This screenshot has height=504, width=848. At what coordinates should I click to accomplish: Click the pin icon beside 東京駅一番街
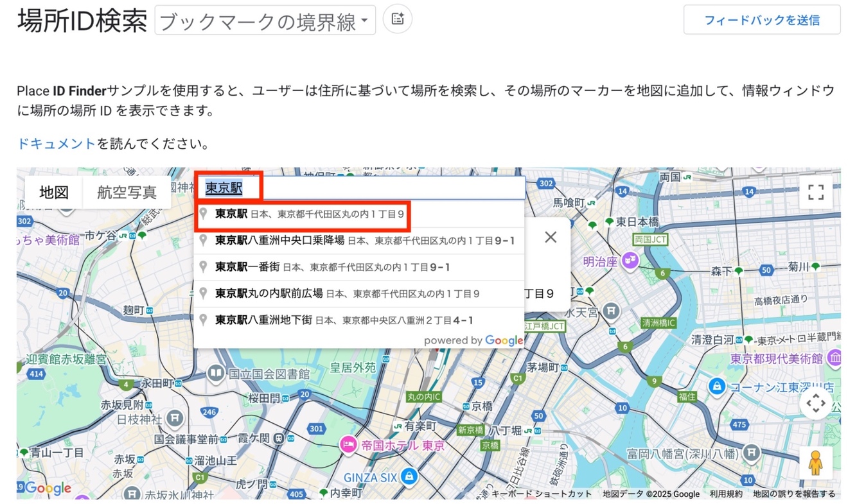coord(203,266)
